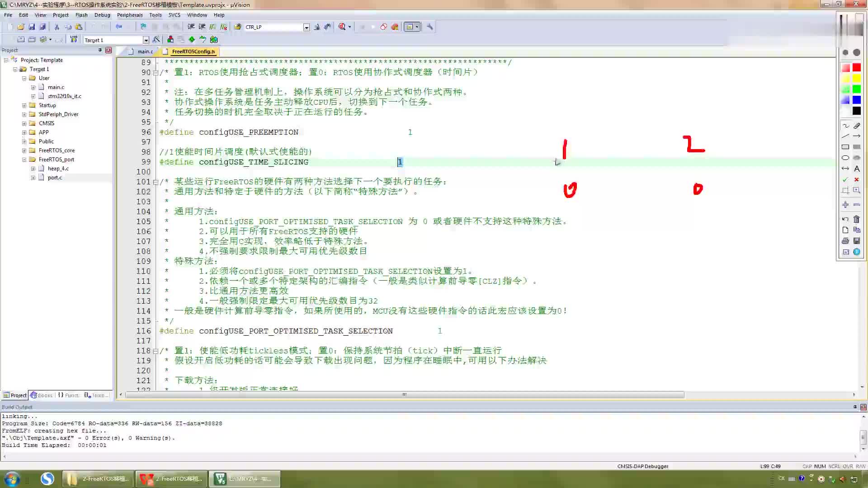Expand the FreeRTOS_core folder
This screenshot has width=868, height=488.
[x=24, y=150]
